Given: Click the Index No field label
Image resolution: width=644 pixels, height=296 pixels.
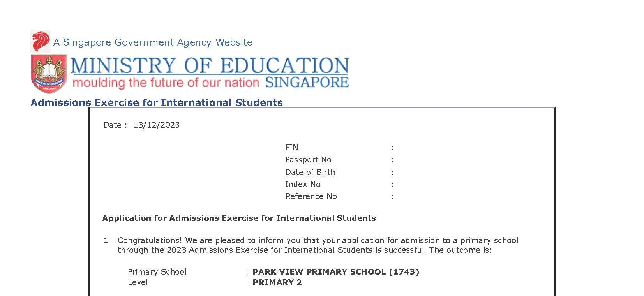Looking at the screenshot, I should tap(303, 184).
